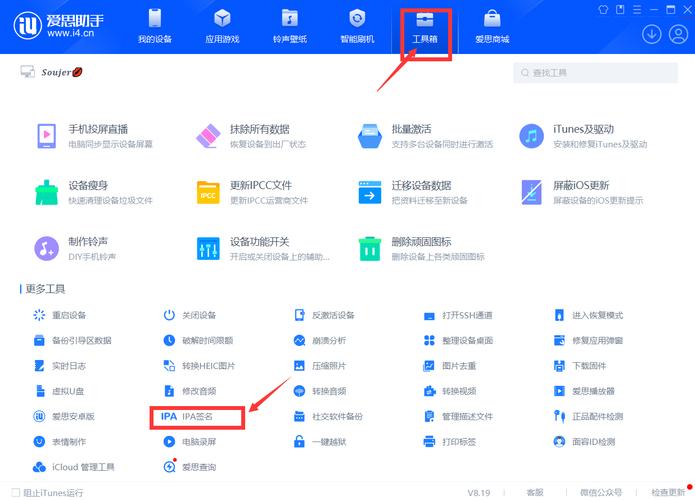Open the 爱思商城 store tab
Image resolution: width=695 pixels, height=500 pixels.
(492, 27)
